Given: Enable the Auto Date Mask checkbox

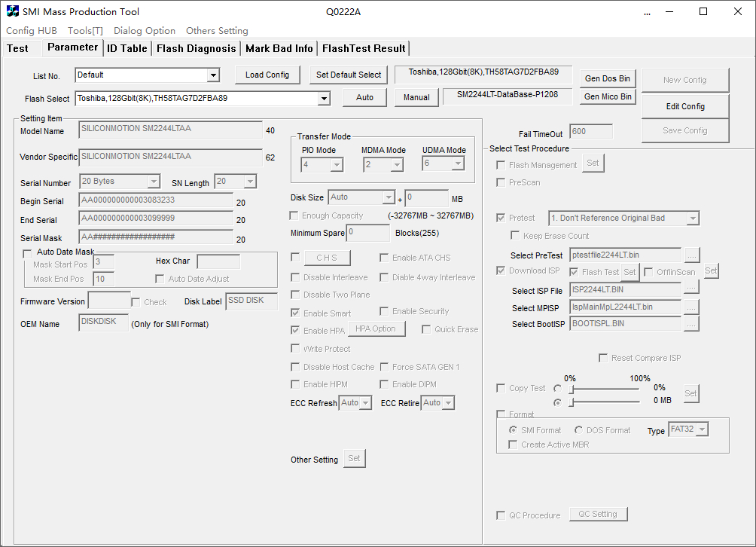Looking at the screenshot, I should tap(28, 252).
